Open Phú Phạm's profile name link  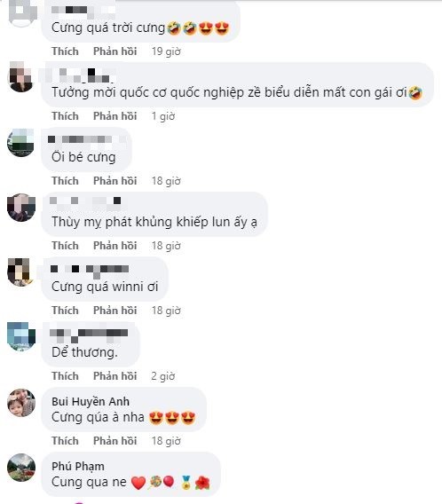coord(78,467)
